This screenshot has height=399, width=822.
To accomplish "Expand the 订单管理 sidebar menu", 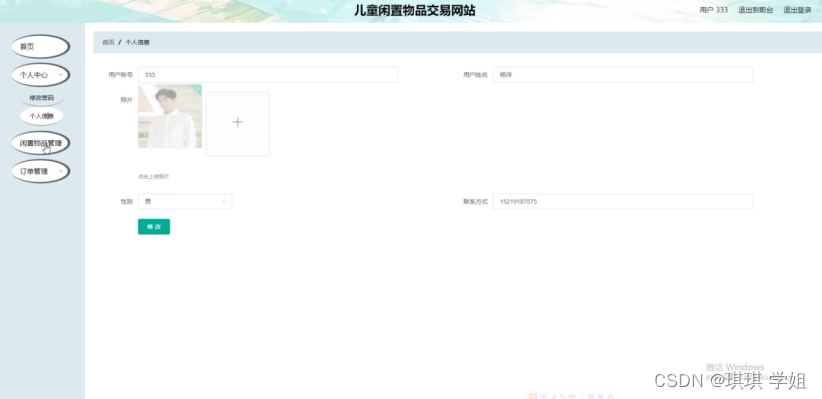I will [x=40, y=171].
